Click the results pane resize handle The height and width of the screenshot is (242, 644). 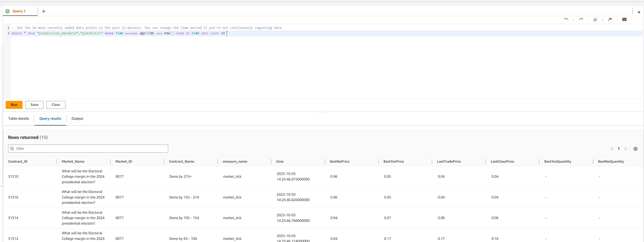323,111
